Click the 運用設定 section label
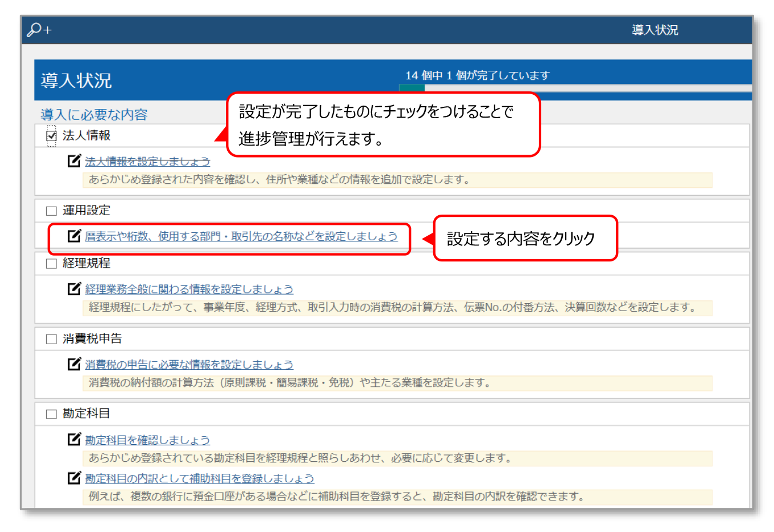Viewport: 774px width, 532px height. (x=86, y=210)
